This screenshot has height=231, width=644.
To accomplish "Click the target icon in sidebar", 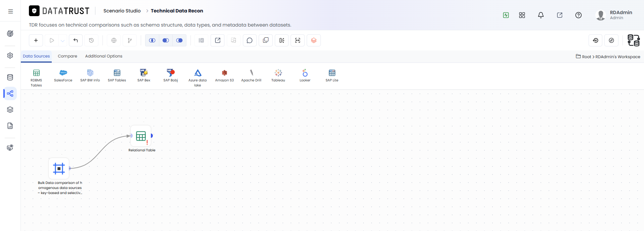I will (10, 34).
